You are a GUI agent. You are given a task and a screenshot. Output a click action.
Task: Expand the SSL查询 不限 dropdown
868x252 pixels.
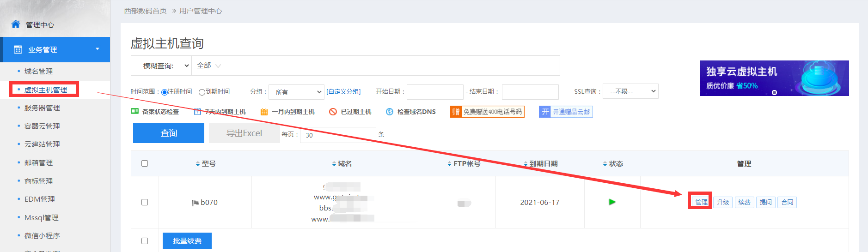coord(630,91)
